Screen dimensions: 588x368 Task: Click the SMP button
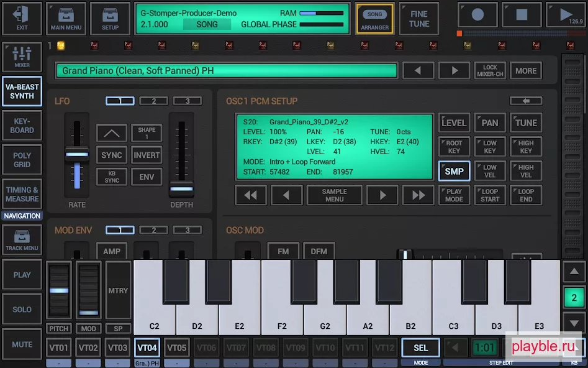[454, 171]
